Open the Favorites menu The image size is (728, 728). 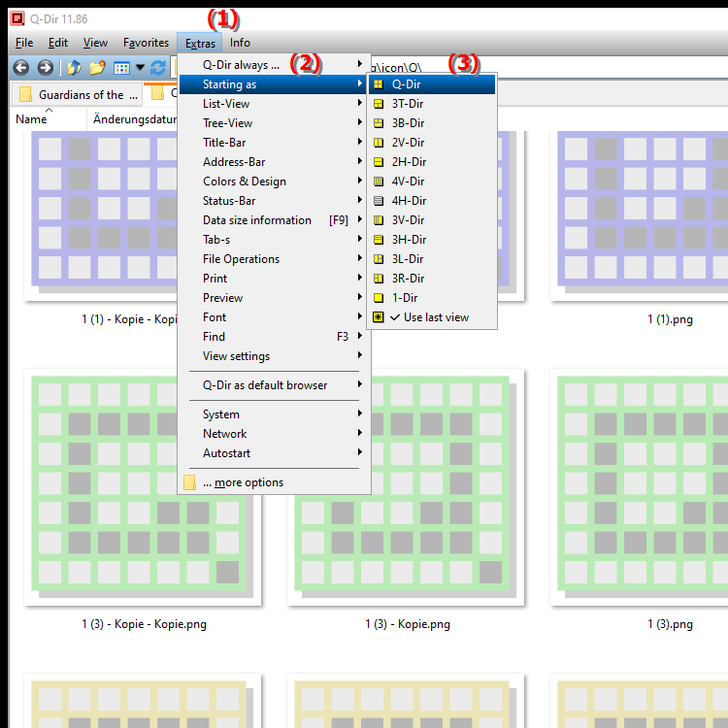146,43
